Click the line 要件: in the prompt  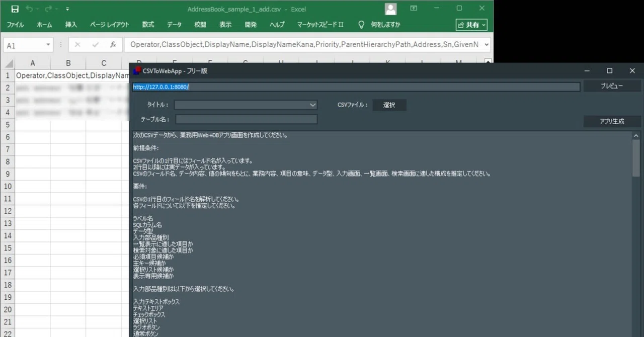point(140,187)
